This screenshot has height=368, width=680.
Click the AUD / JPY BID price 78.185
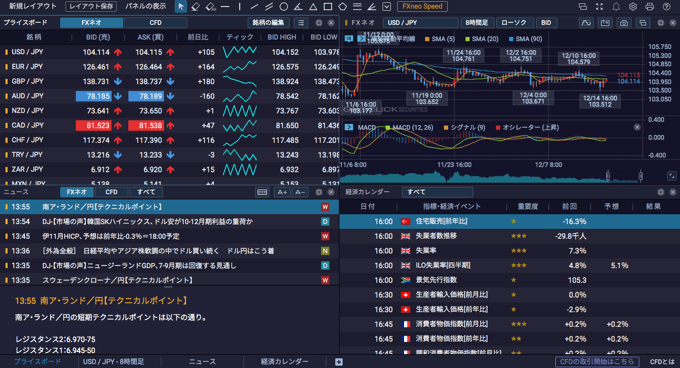point(94,96)
